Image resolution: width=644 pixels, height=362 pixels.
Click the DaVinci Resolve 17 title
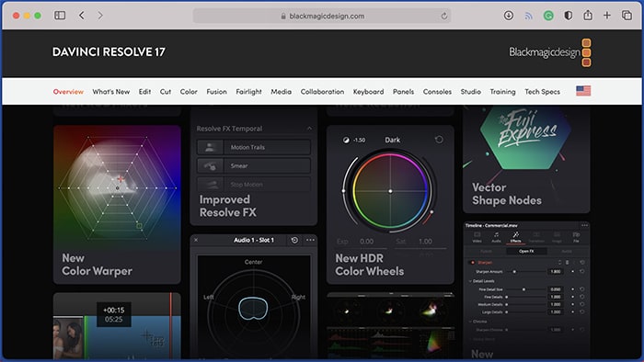(x=109, y=52)
